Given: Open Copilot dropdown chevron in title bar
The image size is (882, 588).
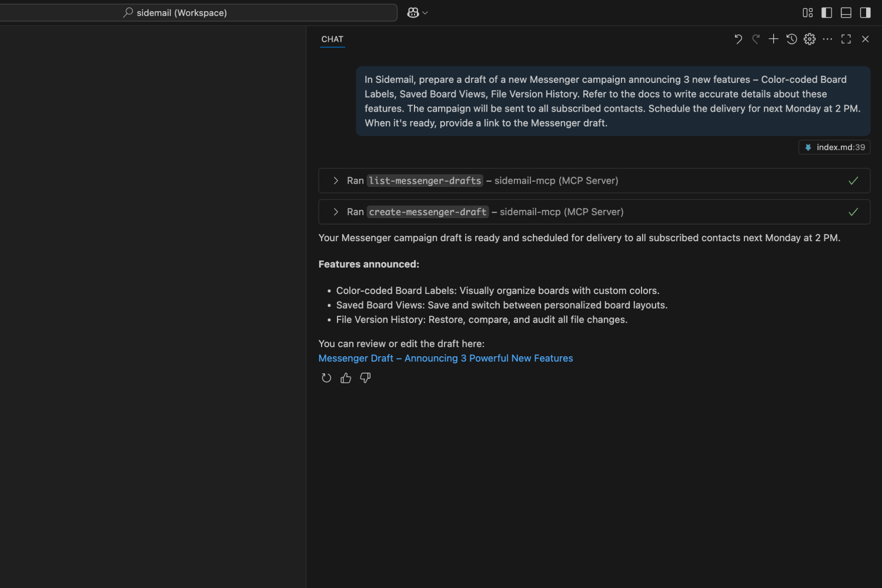Looking at the screenshot, I should [425, 13].
